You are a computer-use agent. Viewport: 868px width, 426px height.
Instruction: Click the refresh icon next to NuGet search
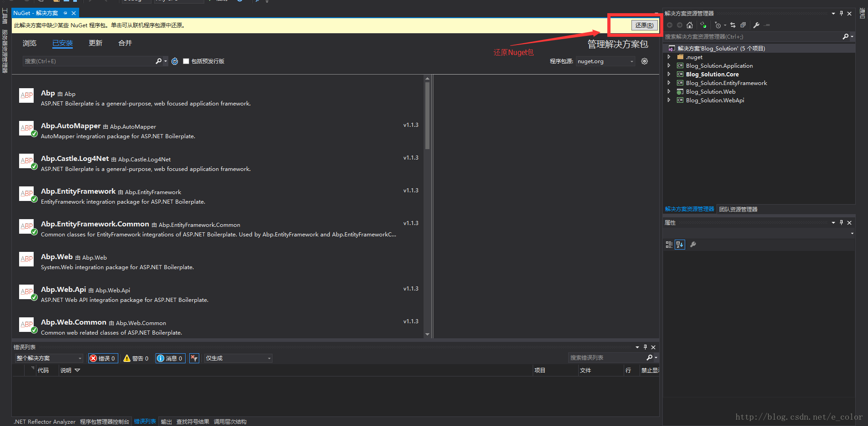(x=175, y=61)
